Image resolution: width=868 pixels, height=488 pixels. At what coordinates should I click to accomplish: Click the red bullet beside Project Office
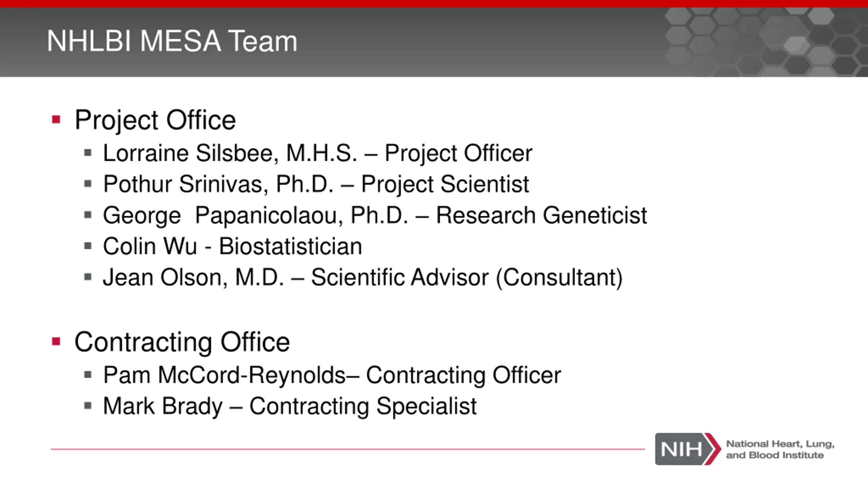(x=56, y=119)
